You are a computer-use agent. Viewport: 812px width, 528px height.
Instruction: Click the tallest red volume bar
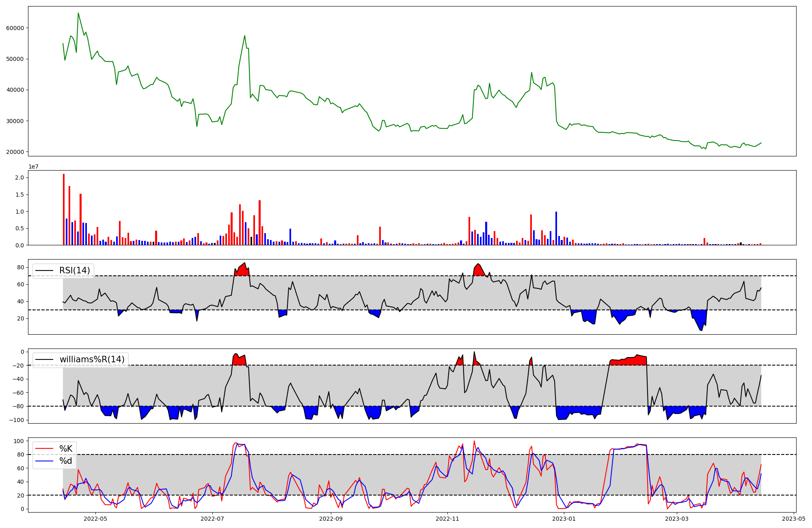(64, 209)
